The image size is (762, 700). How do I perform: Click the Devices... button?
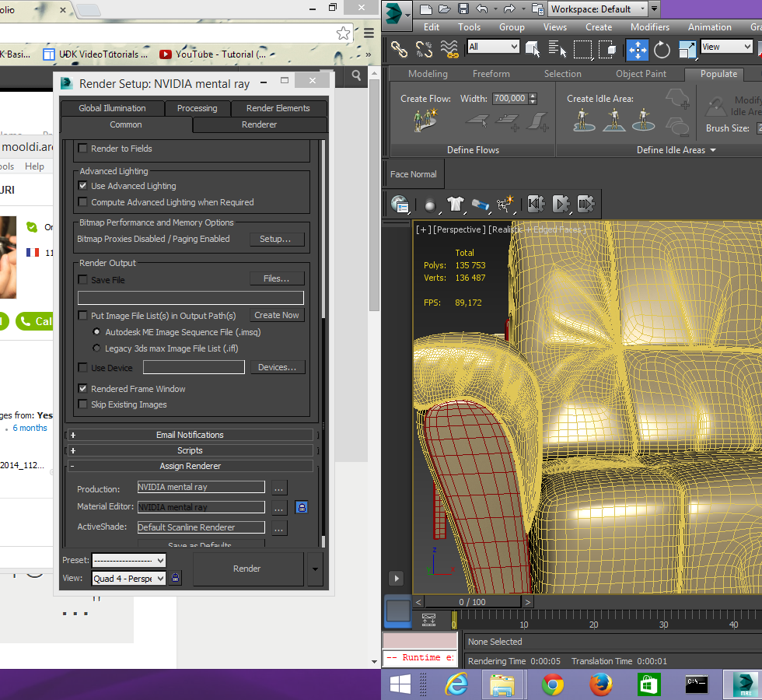[277, 367]
